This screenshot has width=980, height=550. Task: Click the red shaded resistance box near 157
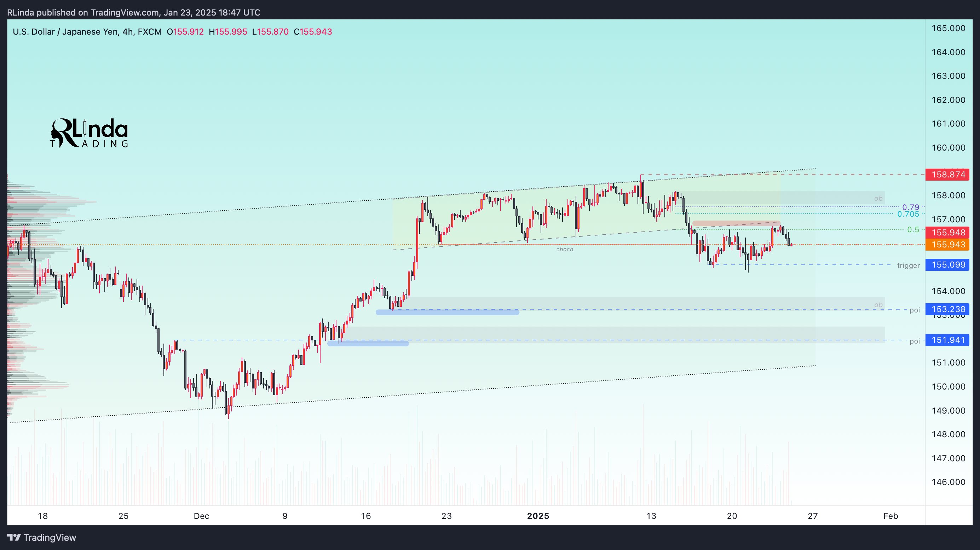point(736,223)
